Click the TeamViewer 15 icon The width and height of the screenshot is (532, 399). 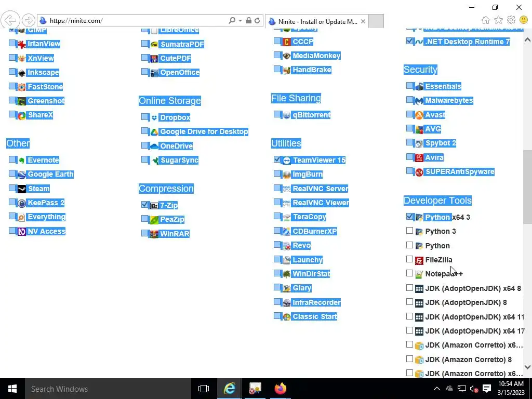pyautogui.click(x=287, y=161)
